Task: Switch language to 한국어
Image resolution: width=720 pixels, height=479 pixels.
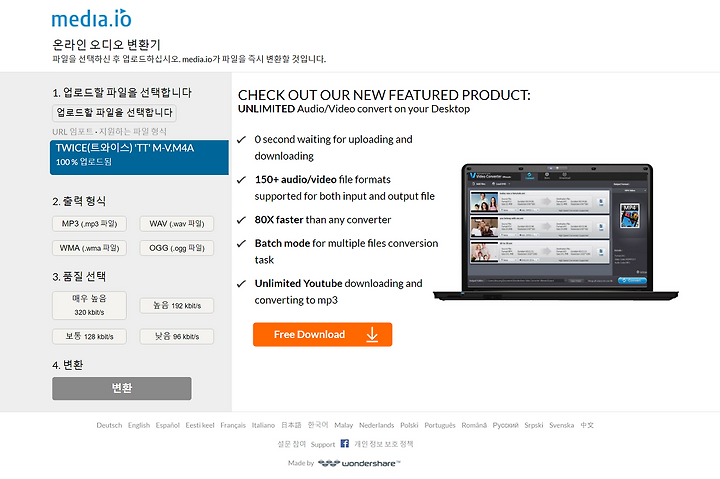Action: click(318, 425)
